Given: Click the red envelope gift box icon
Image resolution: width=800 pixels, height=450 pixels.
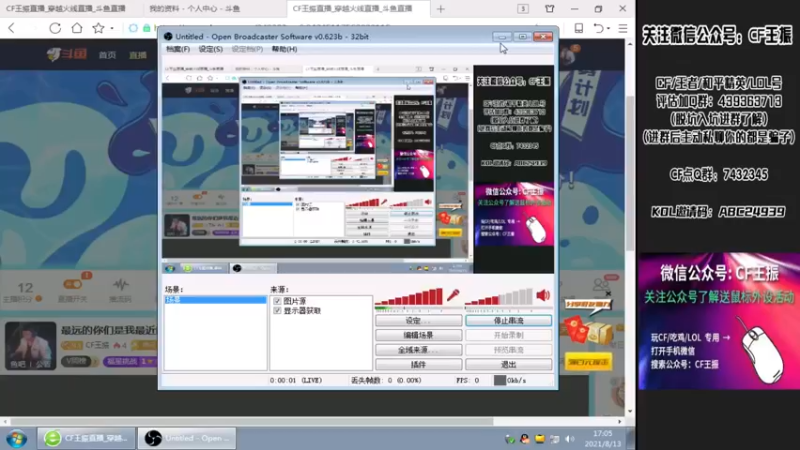Looking at the screenshot, I should pos(591,332).
